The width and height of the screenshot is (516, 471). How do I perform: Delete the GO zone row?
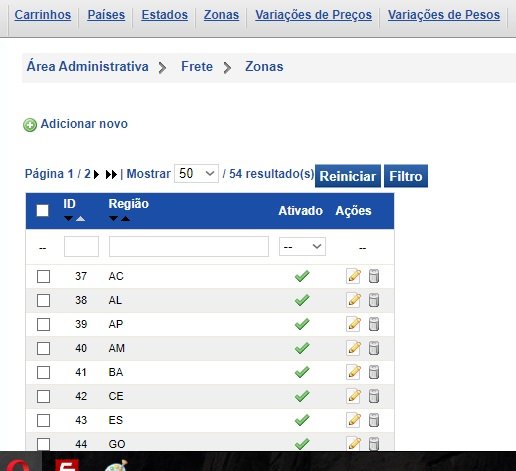[x=374, y=443]
